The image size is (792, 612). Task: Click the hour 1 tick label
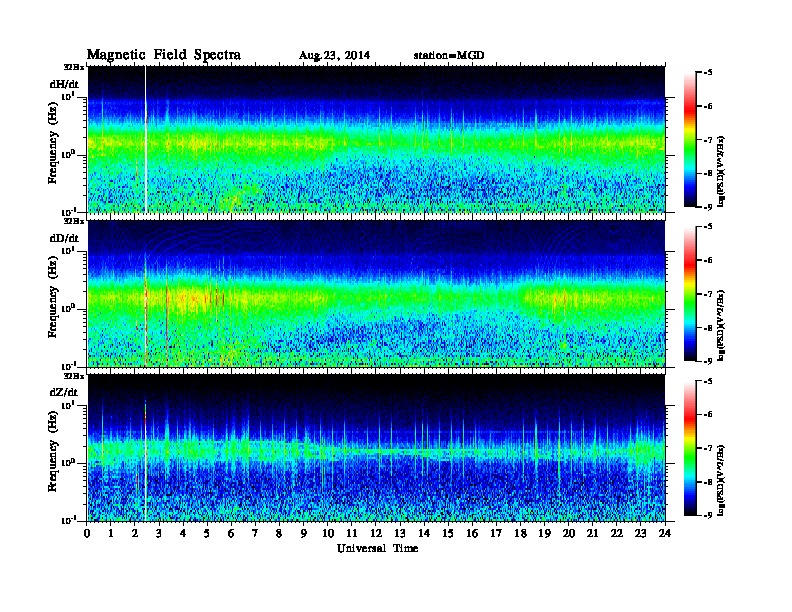(x=111, y=533)
